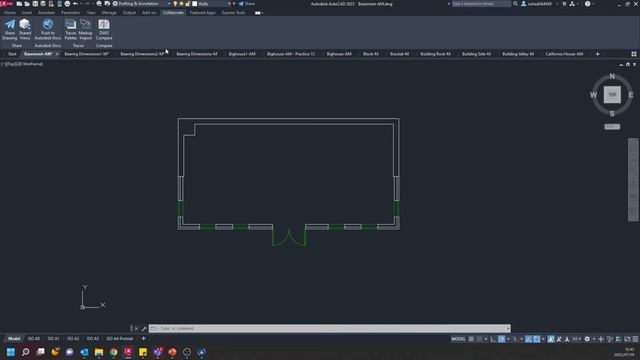Click Push to Autodesk Docs

pyautogui.click(x=48, y=29)
